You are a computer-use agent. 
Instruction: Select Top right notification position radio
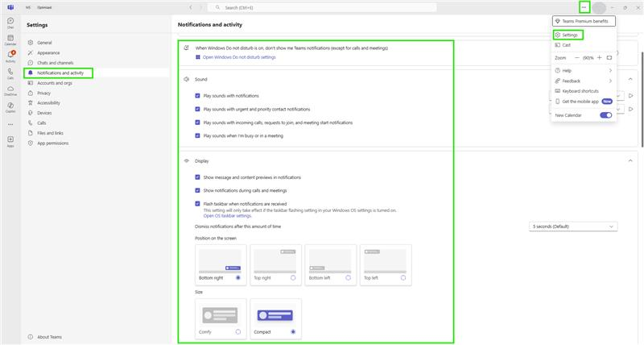293,278
